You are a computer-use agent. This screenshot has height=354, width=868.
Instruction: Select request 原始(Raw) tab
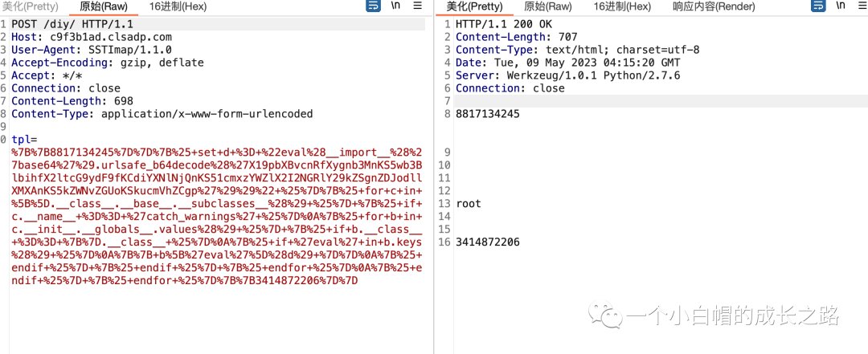tap(104, 6)
